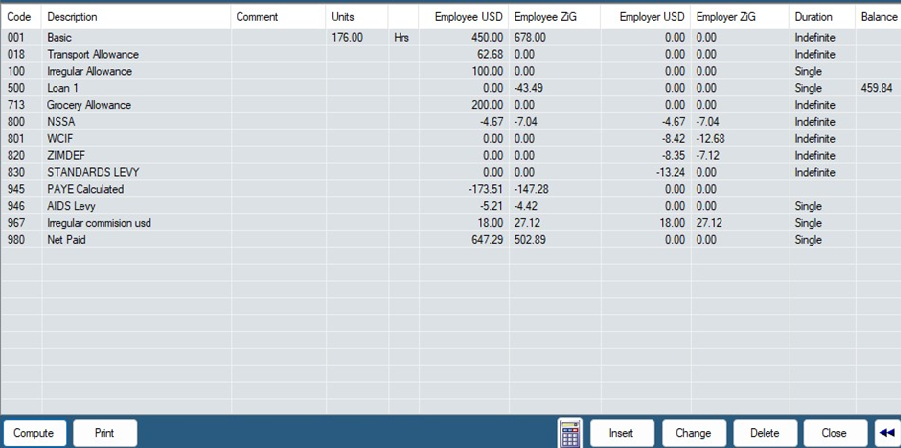Screen dimensions: 901x448
Task: Click the Description column header
Action: (x=137, y=17)
